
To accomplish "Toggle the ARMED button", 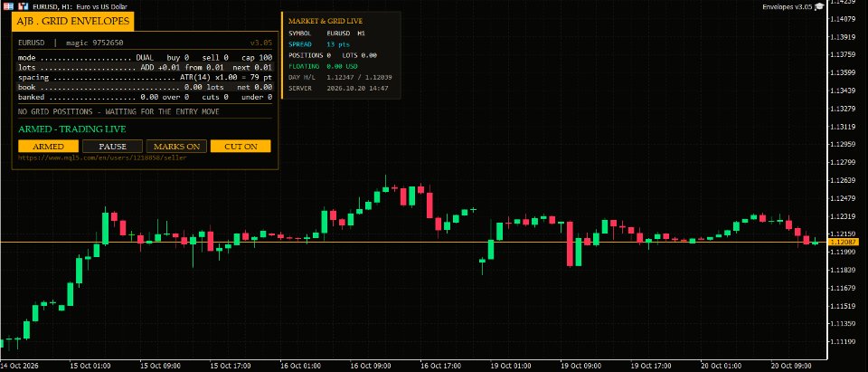I will tap(48, 147).
